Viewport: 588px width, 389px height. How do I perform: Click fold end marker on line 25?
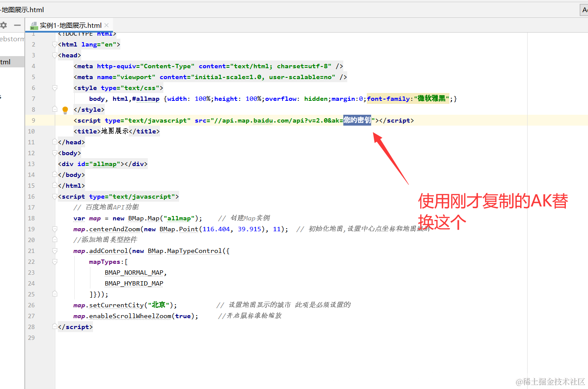click(55, 294)
